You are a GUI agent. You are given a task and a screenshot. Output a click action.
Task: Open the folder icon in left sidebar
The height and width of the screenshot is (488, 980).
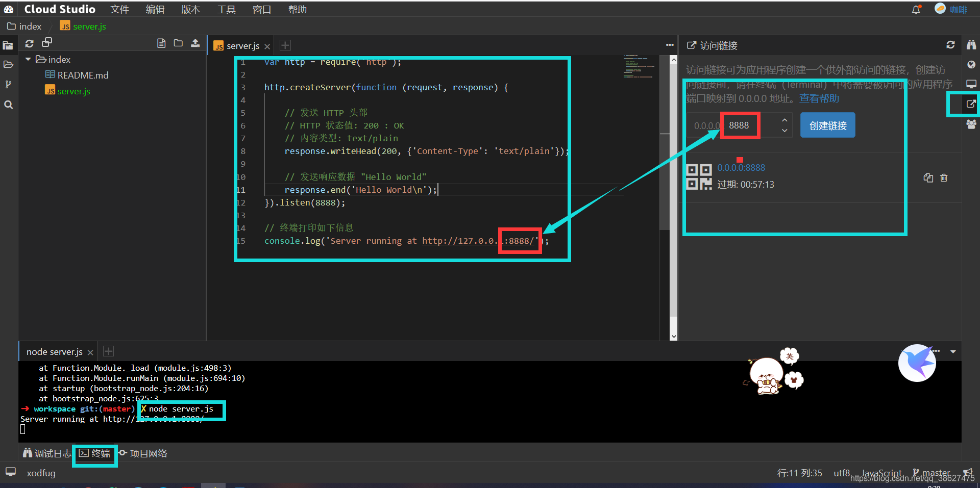tap(8, 65)
